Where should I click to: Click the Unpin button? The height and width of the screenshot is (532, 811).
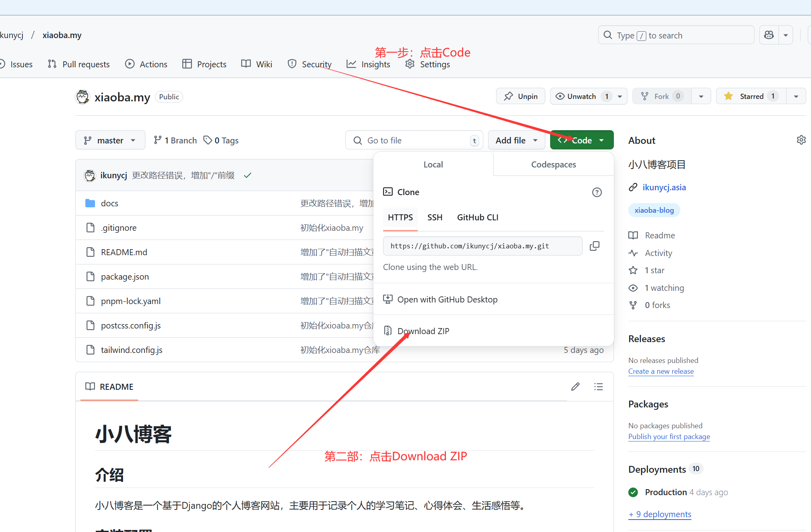point(520,96)
